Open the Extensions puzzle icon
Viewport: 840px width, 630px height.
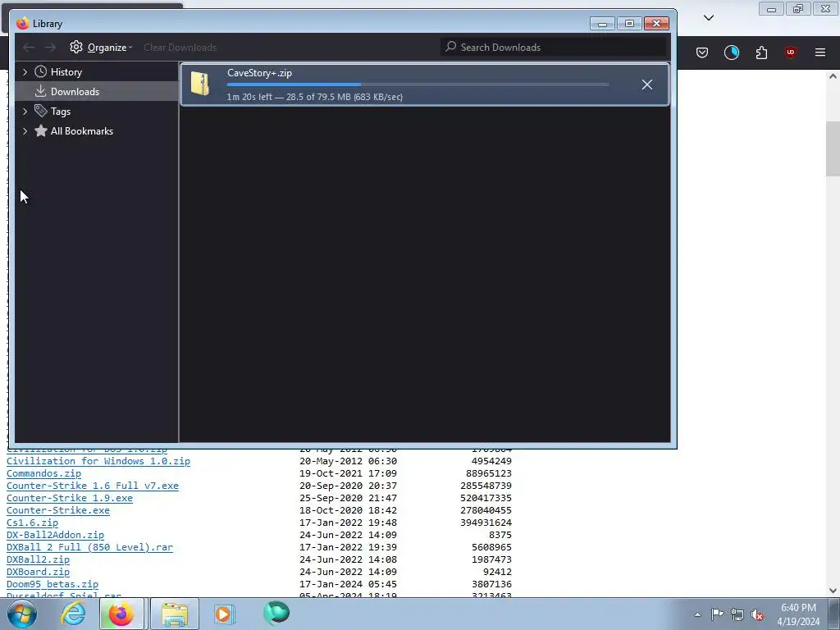[x=761, y=52]
